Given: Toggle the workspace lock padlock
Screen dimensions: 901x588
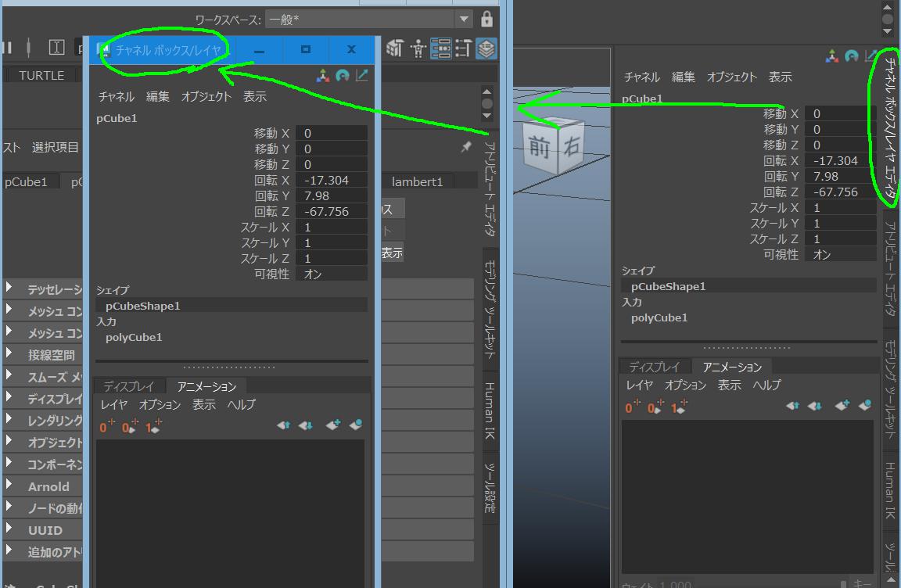Looking at the screenshot, I should click(x=486, y=19).
